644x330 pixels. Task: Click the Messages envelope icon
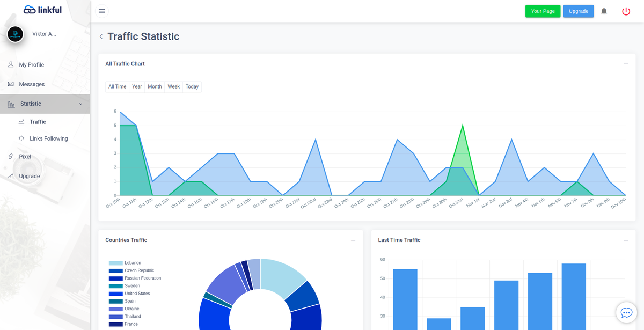click(11, 84)
